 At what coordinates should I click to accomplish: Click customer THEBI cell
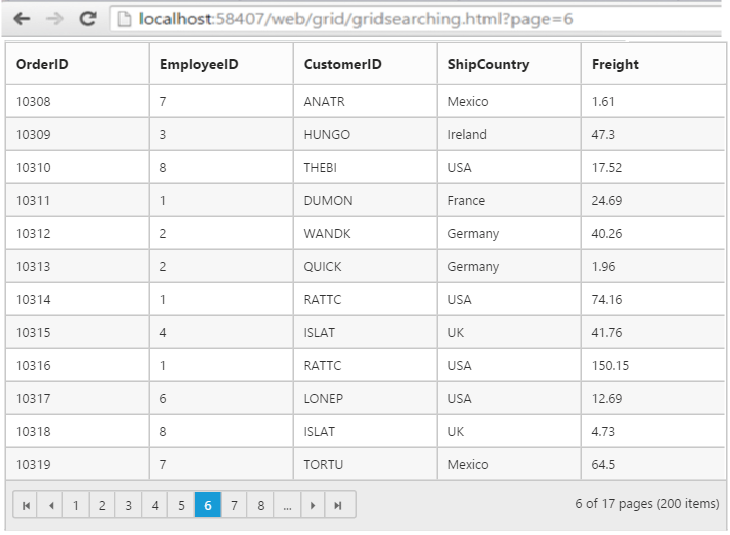[x=365, y=167]
